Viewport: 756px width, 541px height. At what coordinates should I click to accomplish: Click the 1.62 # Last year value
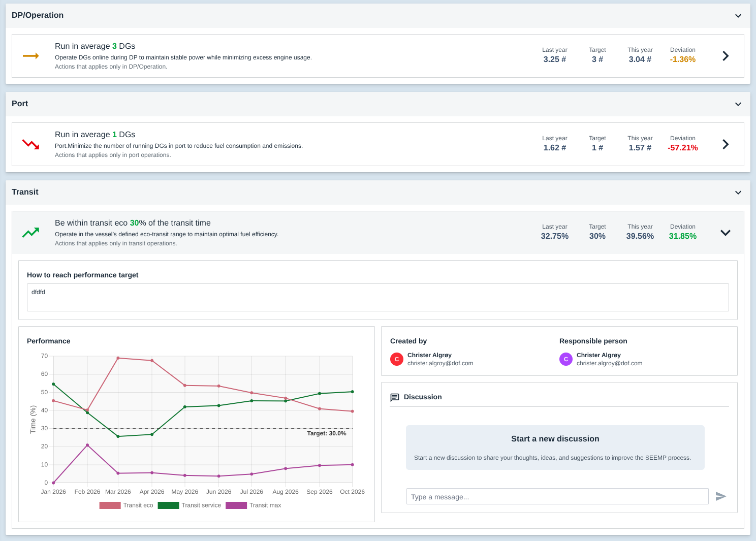(555, 148)
